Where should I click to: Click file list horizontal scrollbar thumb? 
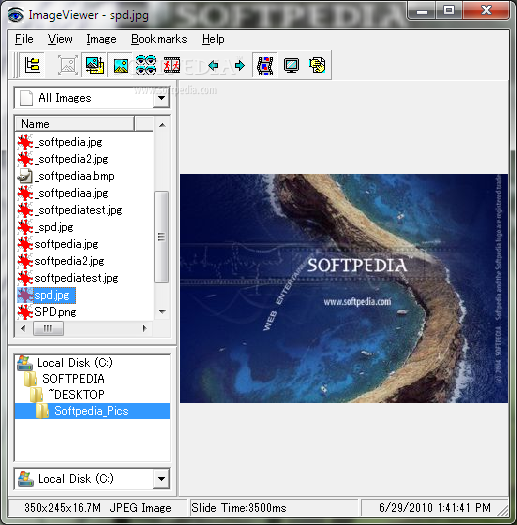click(x=48, y=328)
